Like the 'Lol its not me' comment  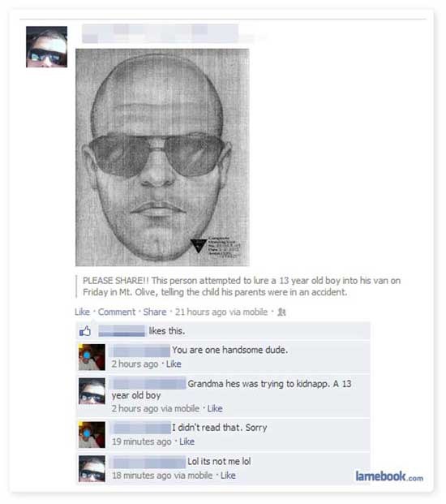pos(228,475)
